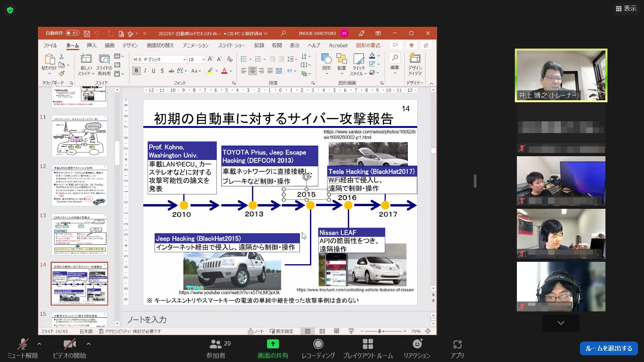Clear all formatting icon
Screen dimensions: 644x362
coord(230,59)
